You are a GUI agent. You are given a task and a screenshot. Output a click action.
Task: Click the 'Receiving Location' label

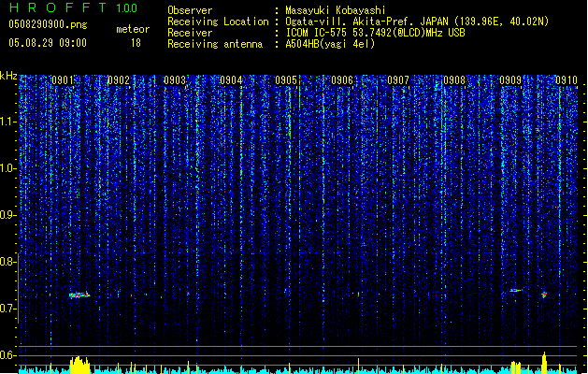tap(218, 22)
